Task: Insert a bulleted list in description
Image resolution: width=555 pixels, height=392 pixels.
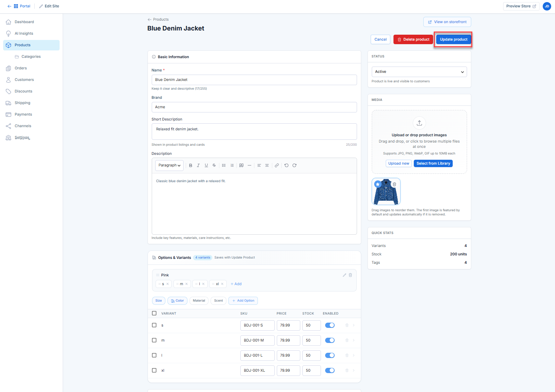Action: coord(224,165)
